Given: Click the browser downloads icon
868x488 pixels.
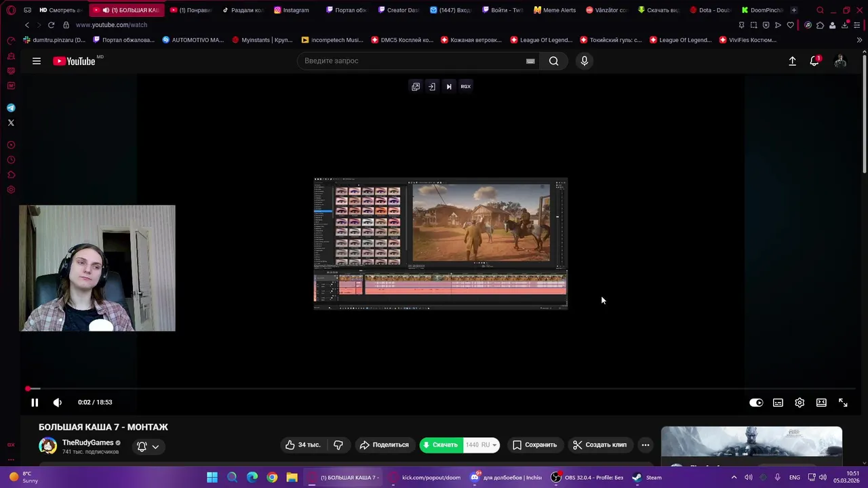Looking at the screenshot, I should 845,25.
